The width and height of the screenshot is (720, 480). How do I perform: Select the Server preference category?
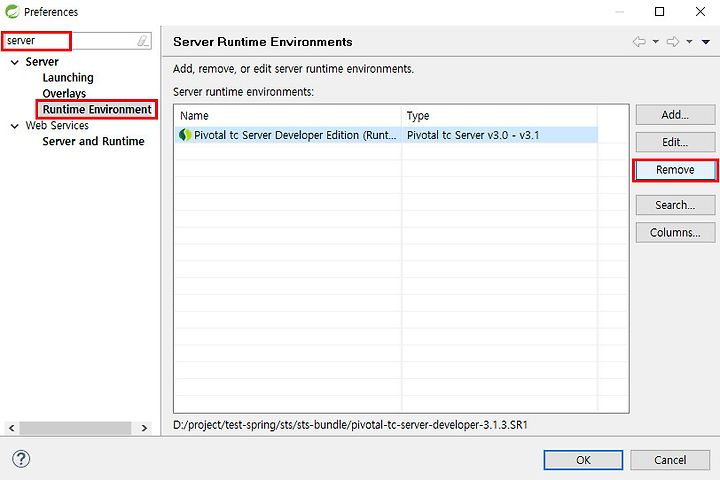pos(42,62)
